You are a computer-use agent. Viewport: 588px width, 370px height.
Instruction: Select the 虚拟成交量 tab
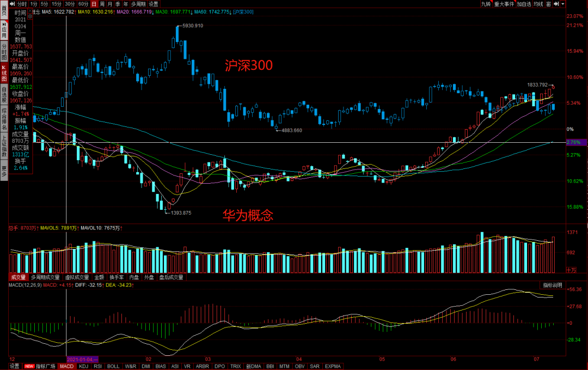click(77, 277)
